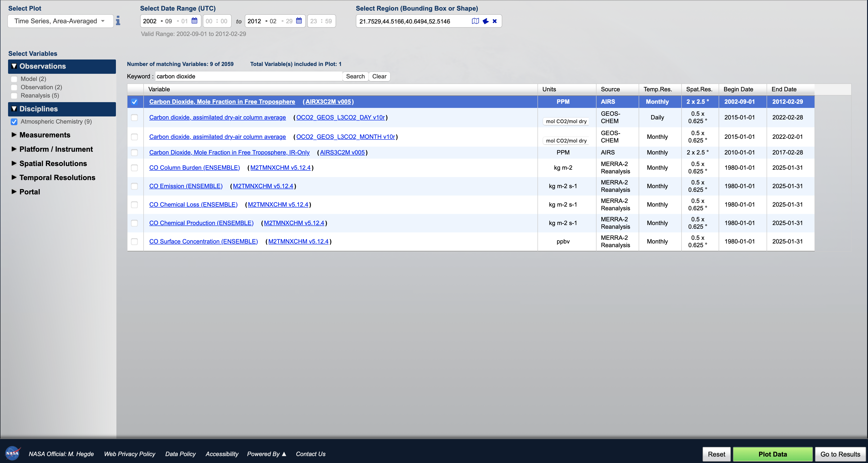Sort by the Units column header

(x=567, y=89)
